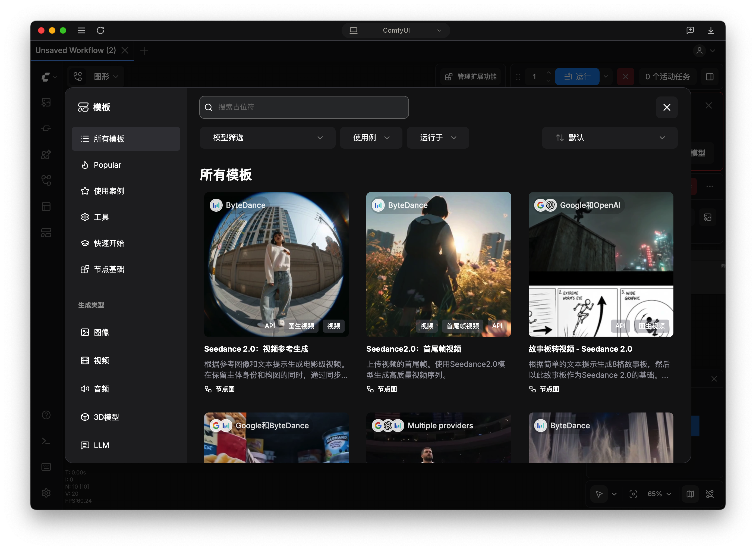Expand the 使用例 dropdown
Viewport: 756px width, 550px height.
tap(371, 138)
